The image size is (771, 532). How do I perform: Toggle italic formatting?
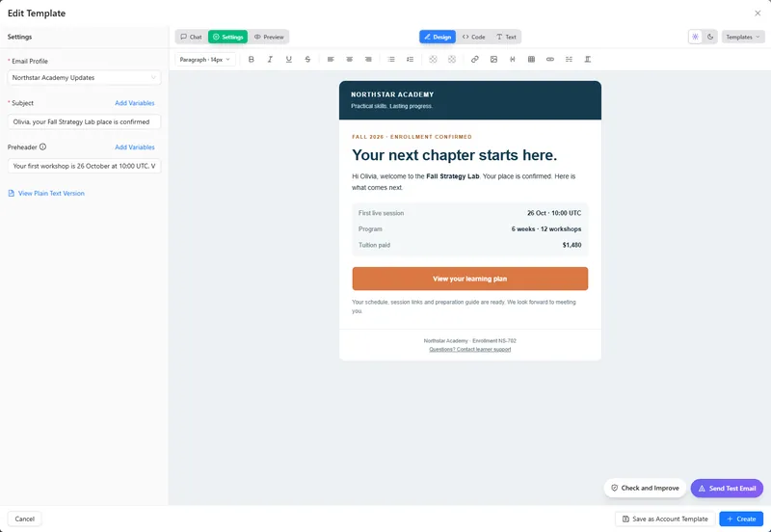coord(270,60)
